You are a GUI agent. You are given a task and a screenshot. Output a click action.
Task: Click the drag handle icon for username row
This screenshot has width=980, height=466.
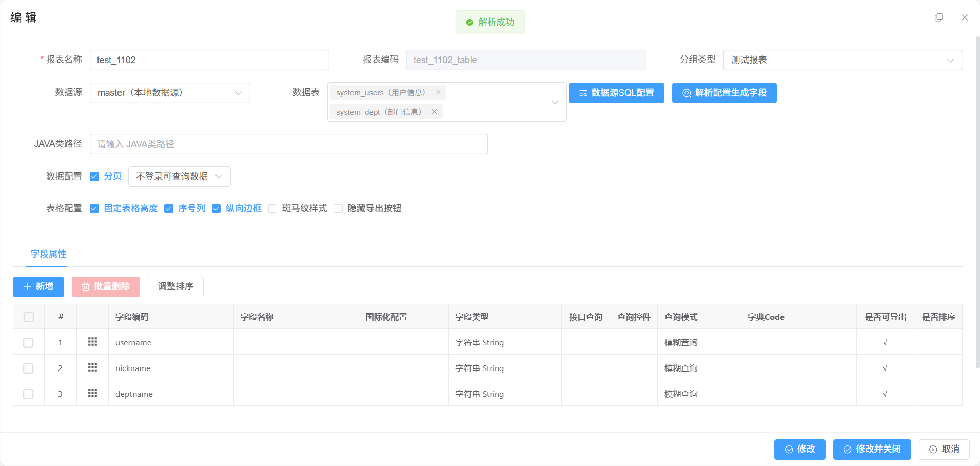92,342
